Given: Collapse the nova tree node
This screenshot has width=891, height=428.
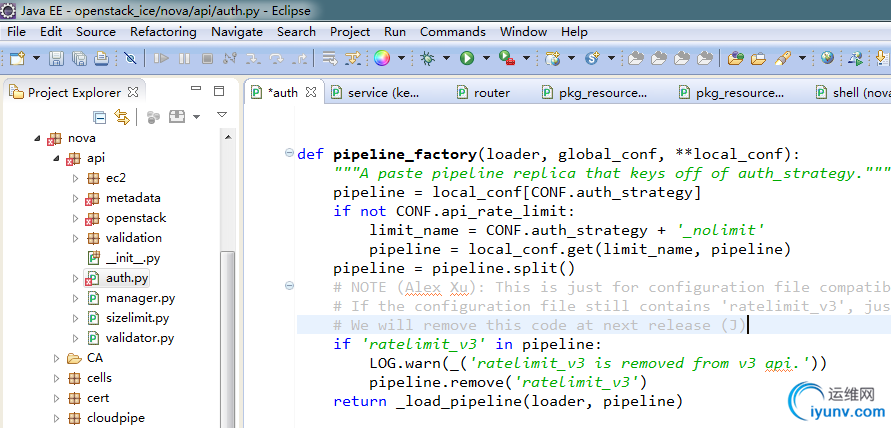Looking at the screenshot, I should click(38, 138).
